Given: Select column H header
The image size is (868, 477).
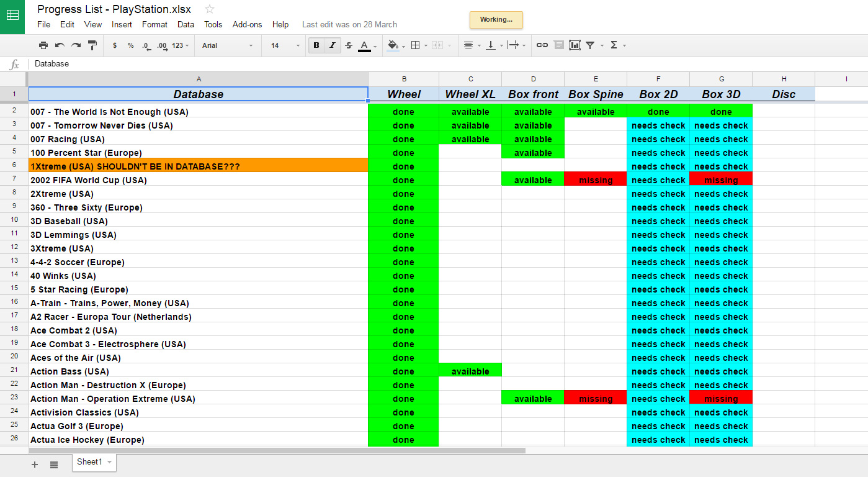Looking at the screenshot, I should coord(784,79).
